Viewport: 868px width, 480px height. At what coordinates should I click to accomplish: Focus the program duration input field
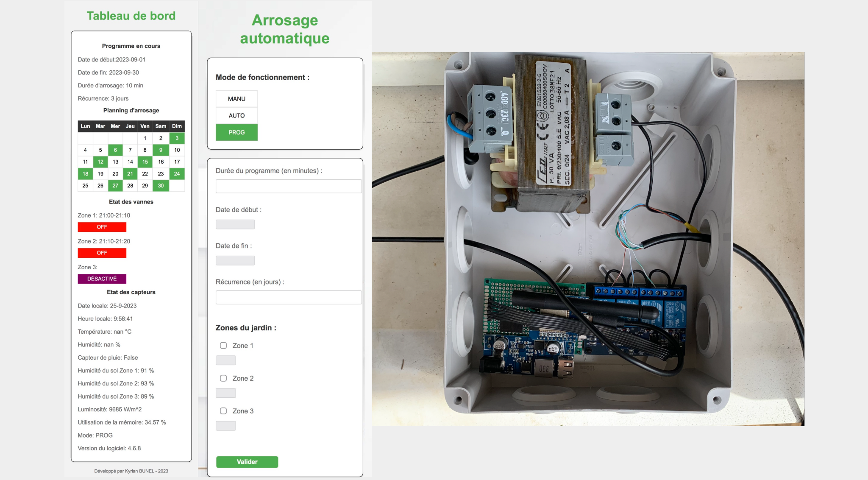[288, 186]
